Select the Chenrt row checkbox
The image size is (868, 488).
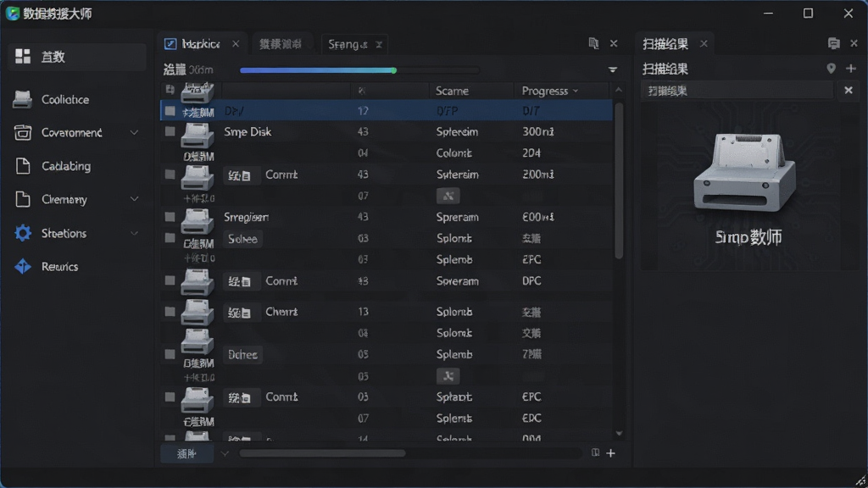170,312
